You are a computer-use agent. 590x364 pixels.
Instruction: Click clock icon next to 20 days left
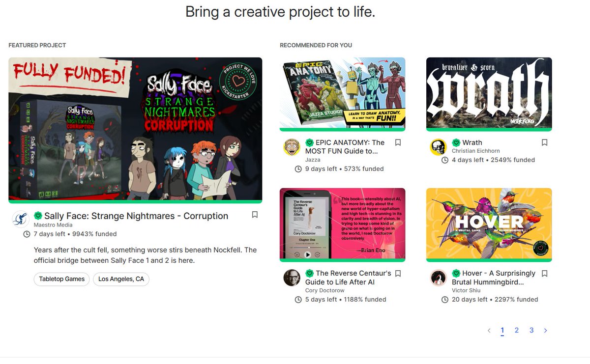pyautogui.click(x=444, y=300)
